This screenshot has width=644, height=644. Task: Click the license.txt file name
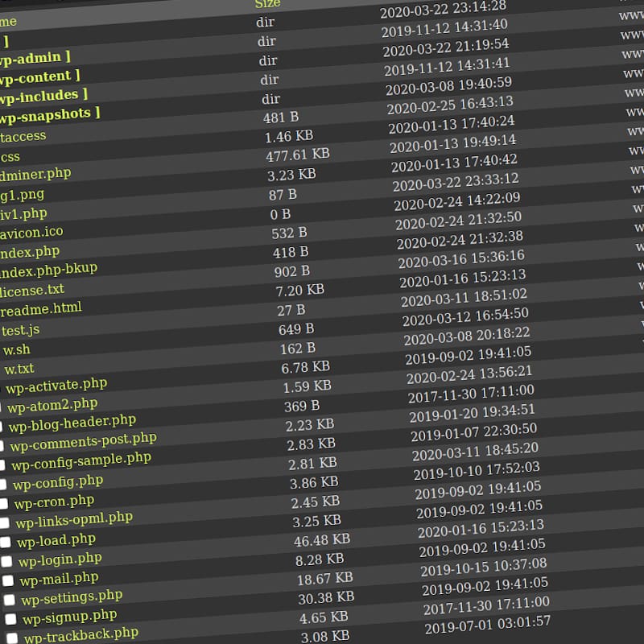[32, 291]
